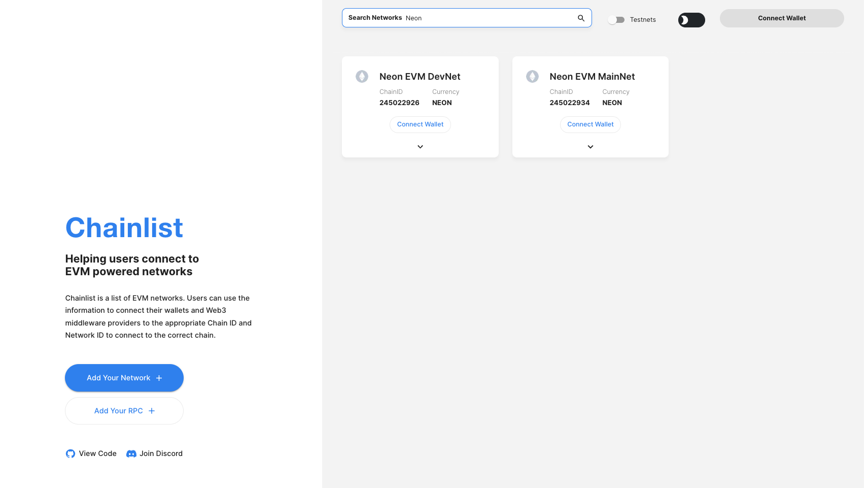Click the Chainlist title heading
The width and height of the screenshot is (868, 488).
pyautogui.click(x=124, y=227)
